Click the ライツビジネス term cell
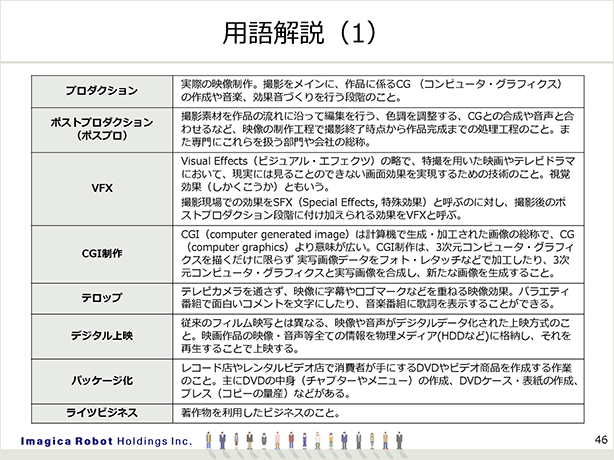Screen dimensions: 614x460 [x=102, y=413]
